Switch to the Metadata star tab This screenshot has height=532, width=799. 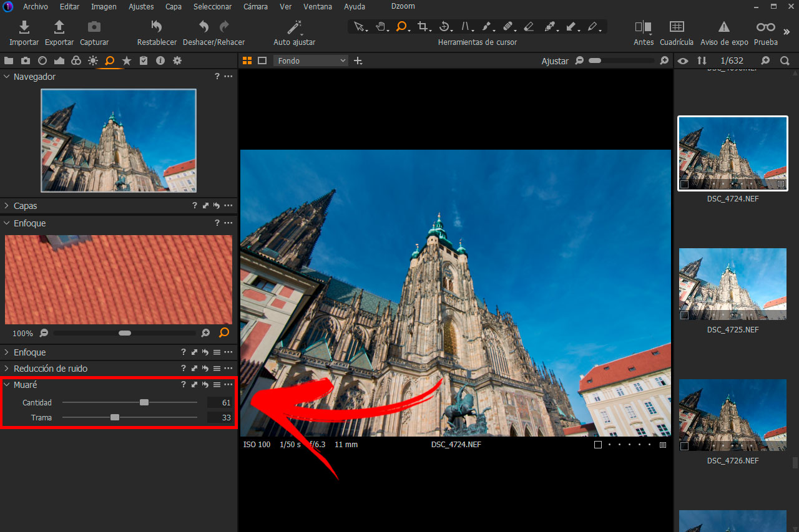pyautogui.click(x=127, y=60)
